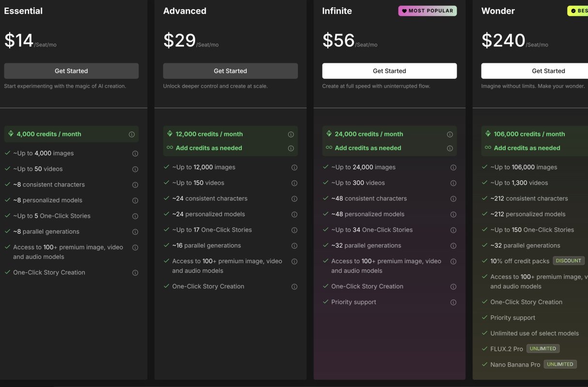Show info for ~Up to 17 One-Click Stories
The image size is (588, 387).
[x=294, y=230]
